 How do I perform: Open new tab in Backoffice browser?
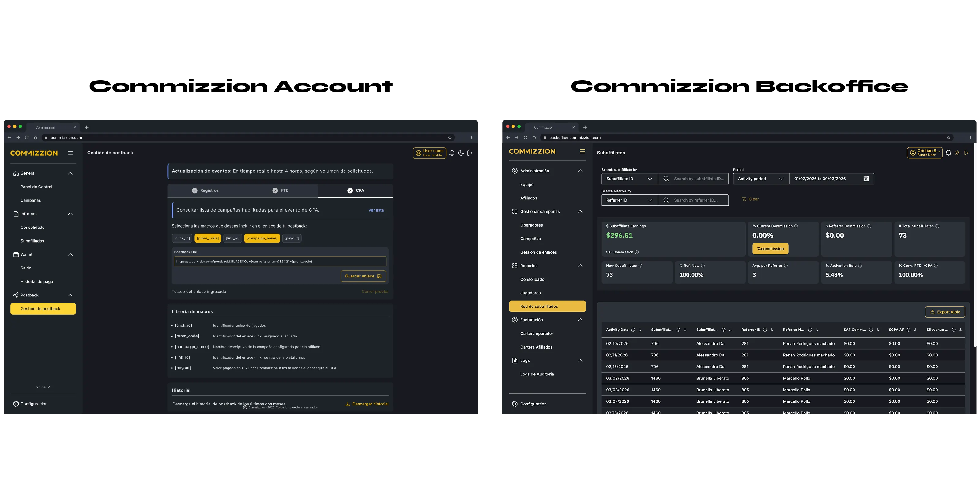coord(585,127)
